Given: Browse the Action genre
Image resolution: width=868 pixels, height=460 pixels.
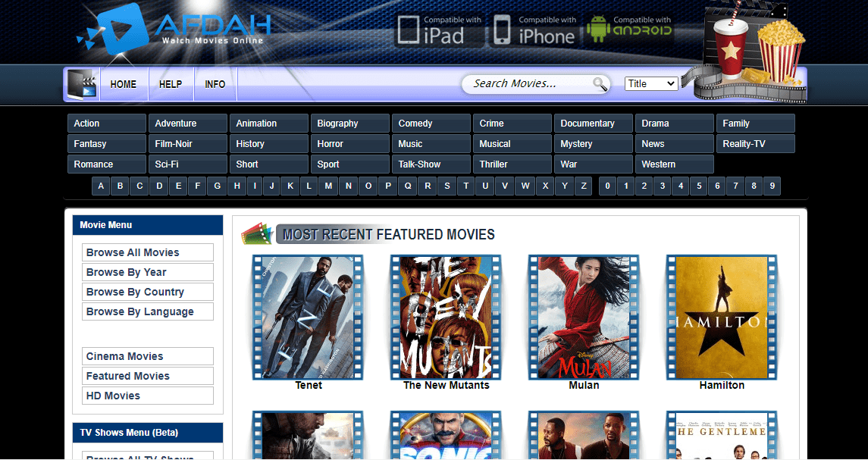Looking at the screenshot, I should (107, 124).
